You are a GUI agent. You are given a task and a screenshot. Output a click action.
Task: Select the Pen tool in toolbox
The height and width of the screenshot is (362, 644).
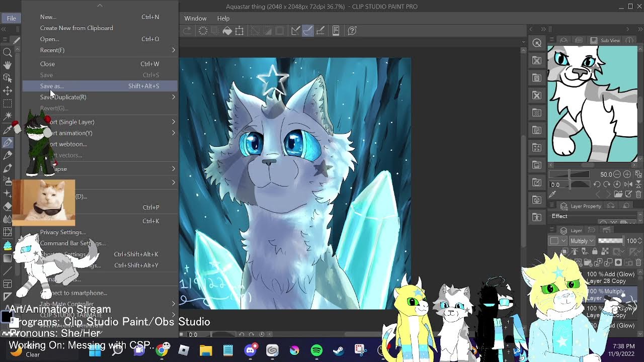tap(8, 143)
